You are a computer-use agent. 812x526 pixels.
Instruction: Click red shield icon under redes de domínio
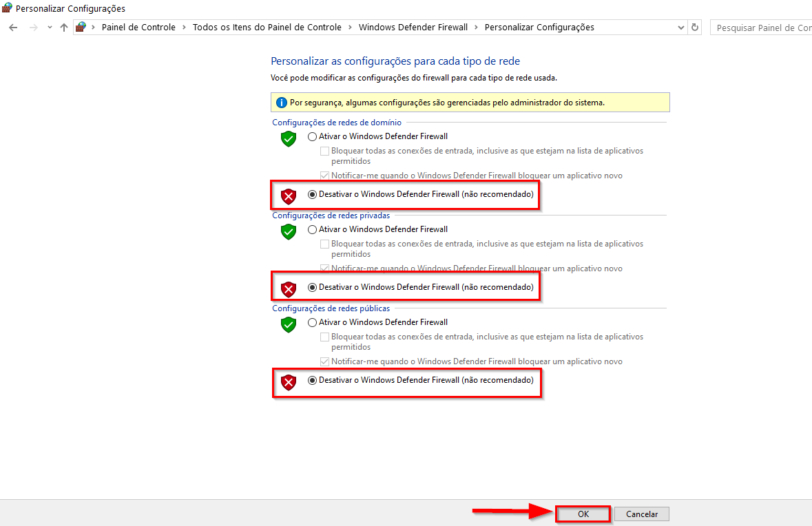tap(289, 196)
